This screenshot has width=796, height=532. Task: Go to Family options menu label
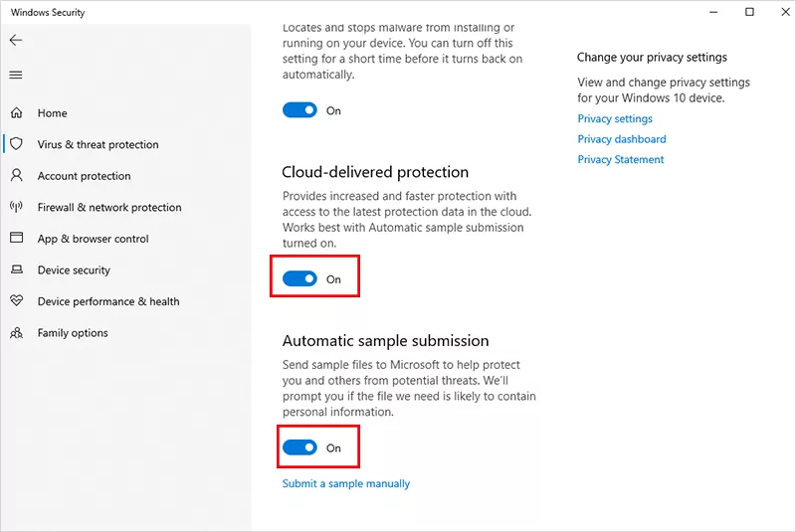click(73, 333)
